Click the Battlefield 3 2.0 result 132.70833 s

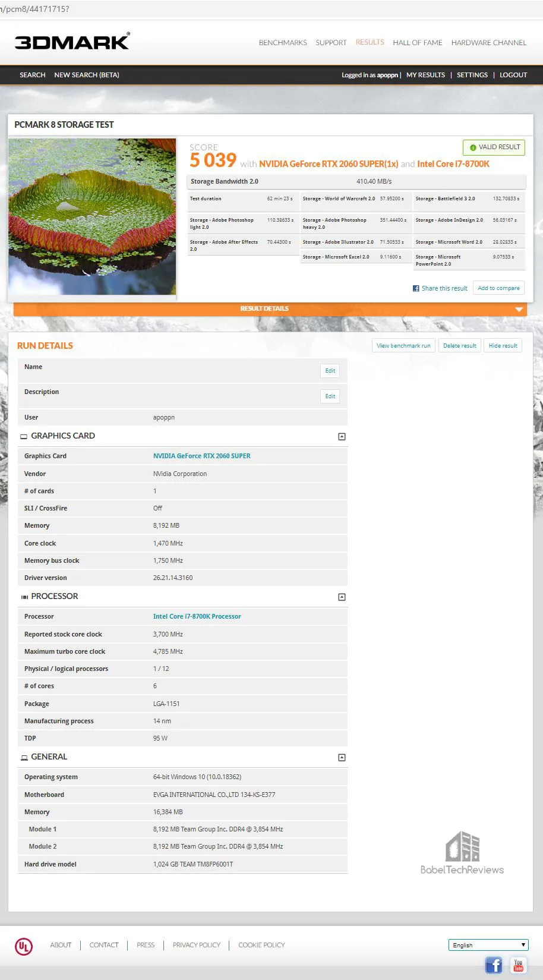point(506,199)
